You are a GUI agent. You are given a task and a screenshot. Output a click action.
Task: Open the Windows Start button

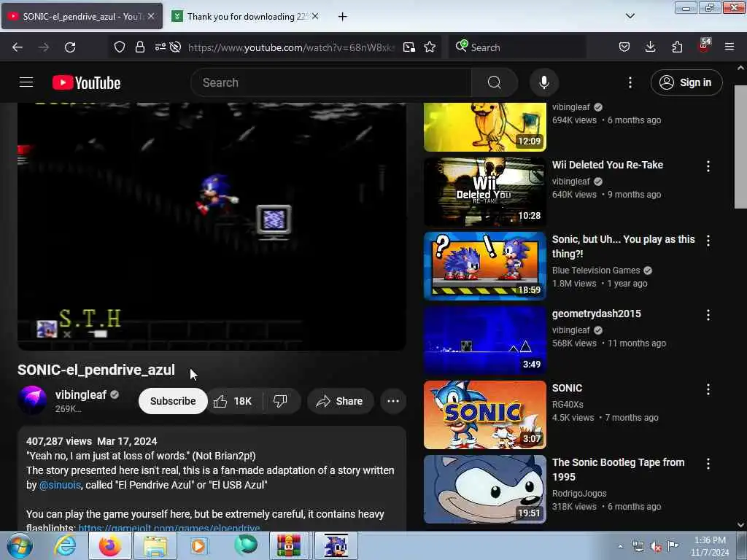20,545
